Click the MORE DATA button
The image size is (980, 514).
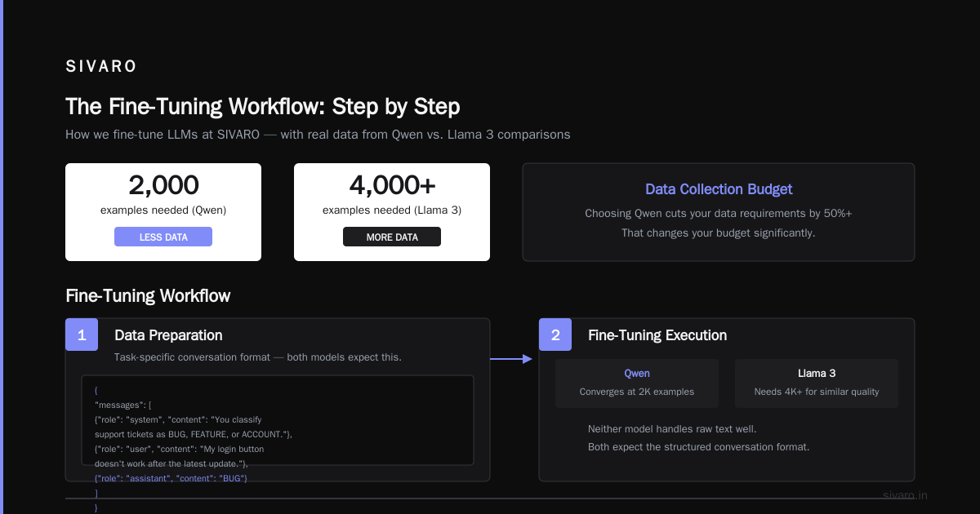coord(392,237)
